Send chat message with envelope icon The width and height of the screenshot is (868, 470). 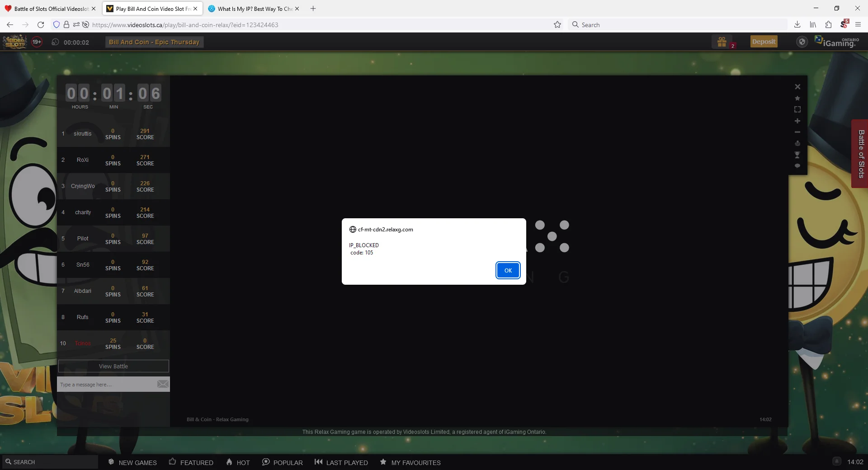pos(163,384)
